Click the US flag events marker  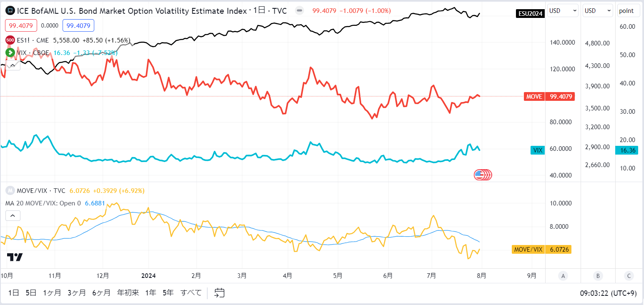pos(483,175)
